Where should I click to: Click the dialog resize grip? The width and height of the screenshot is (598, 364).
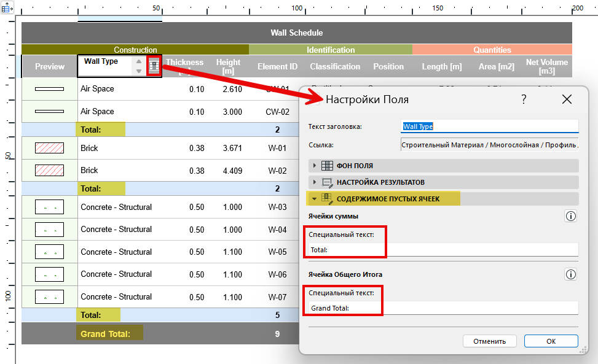coord(583,350)
